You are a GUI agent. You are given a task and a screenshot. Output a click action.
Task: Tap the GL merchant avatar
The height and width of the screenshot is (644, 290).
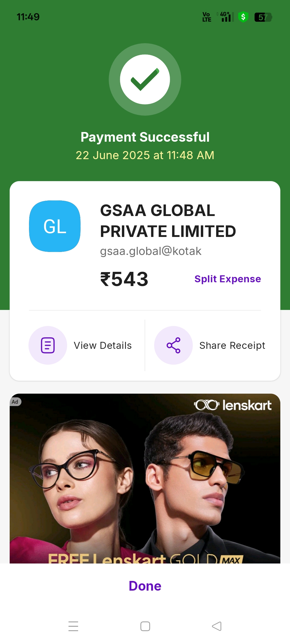tap(55, 226)
